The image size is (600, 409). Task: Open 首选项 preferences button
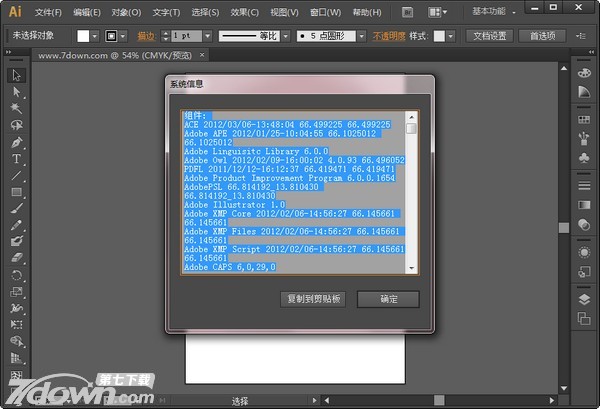coord(542,36)
